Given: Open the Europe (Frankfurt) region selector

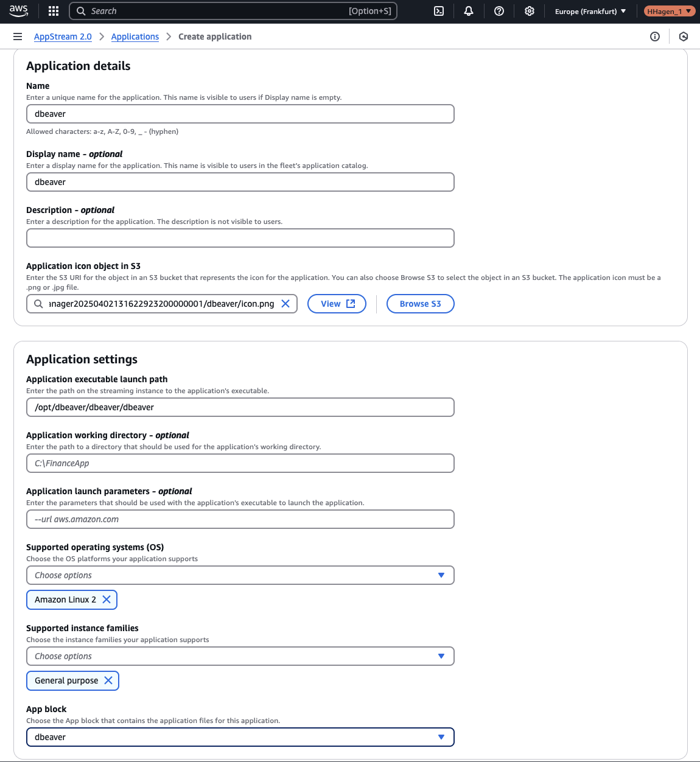Looking at the screenshot, I should [x=589, y=10].
